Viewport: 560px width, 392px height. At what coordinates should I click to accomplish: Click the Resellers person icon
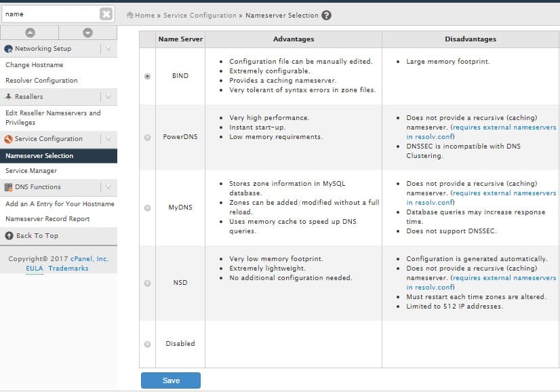[8, 96]
